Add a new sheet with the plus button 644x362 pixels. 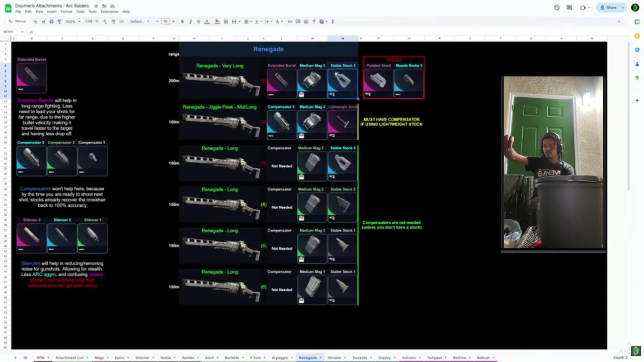[x=15, y=357]
